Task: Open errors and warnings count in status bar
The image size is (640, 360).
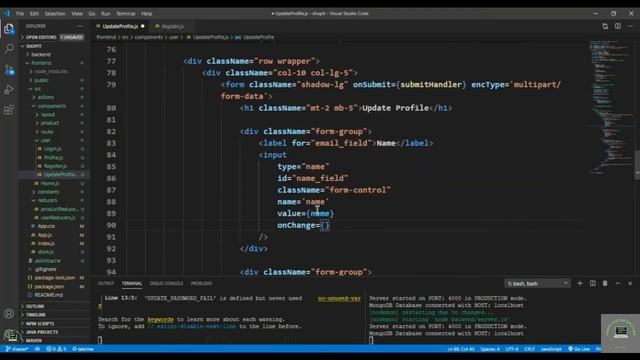Action: pyautogui.click(x=56, y=349)
